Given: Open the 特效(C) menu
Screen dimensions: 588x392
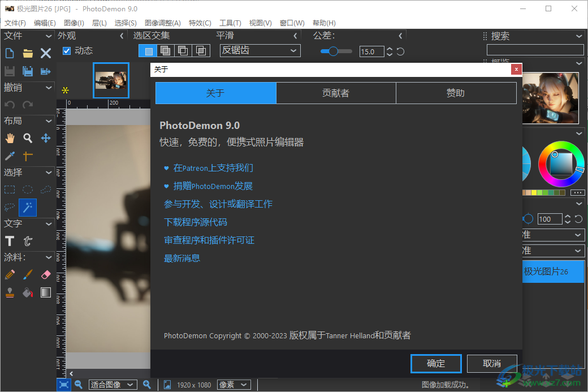Looking at the screenshot, I should pos(200,23).
